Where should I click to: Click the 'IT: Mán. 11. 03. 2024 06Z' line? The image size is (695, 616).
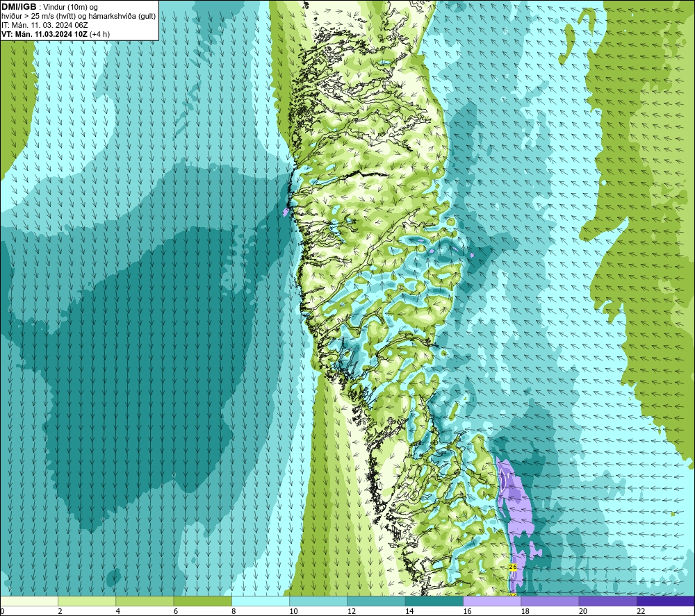44,25
